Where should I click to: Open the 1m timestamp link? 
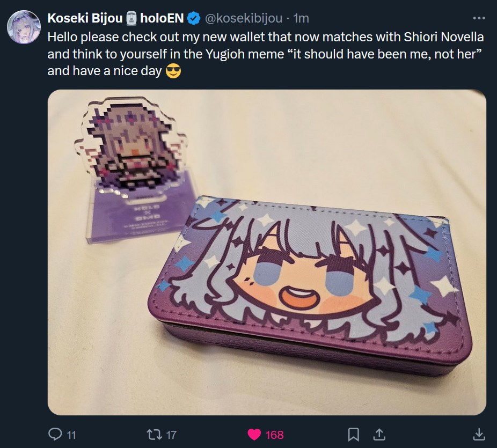tap(301, 18)
